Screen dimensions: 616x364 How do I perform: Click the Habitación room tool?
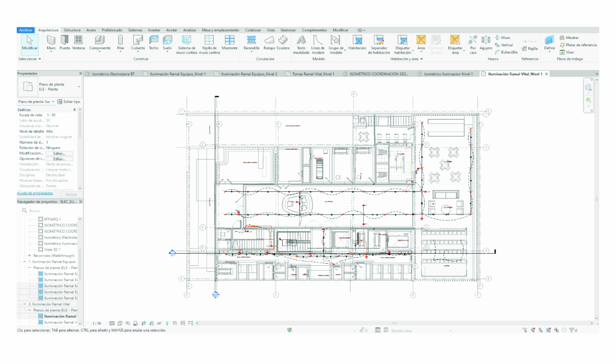point(357,43)
